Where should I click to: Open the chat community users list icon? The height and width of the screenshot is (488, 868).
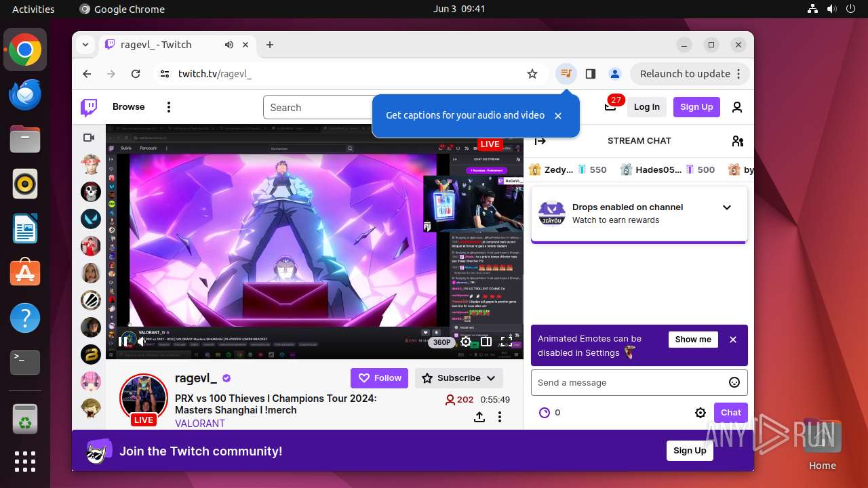tap(738, 141)
